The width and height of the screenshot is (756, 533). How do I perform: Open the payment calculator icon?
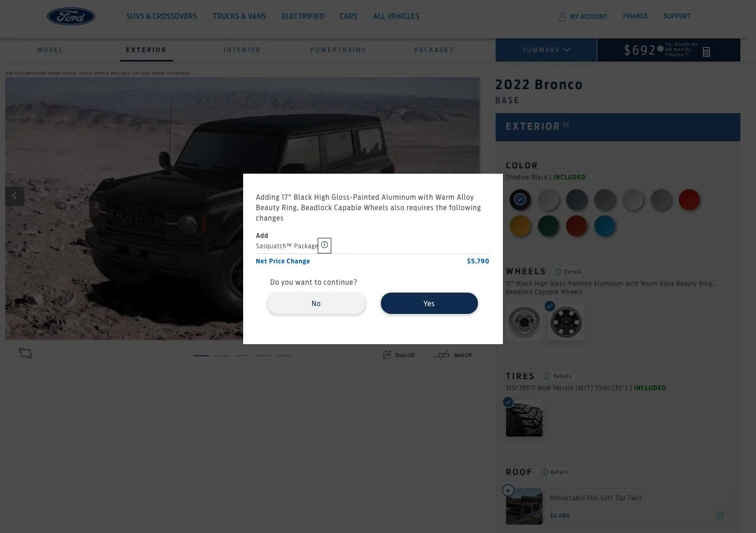pyautogui.click(x=706, y=52)
